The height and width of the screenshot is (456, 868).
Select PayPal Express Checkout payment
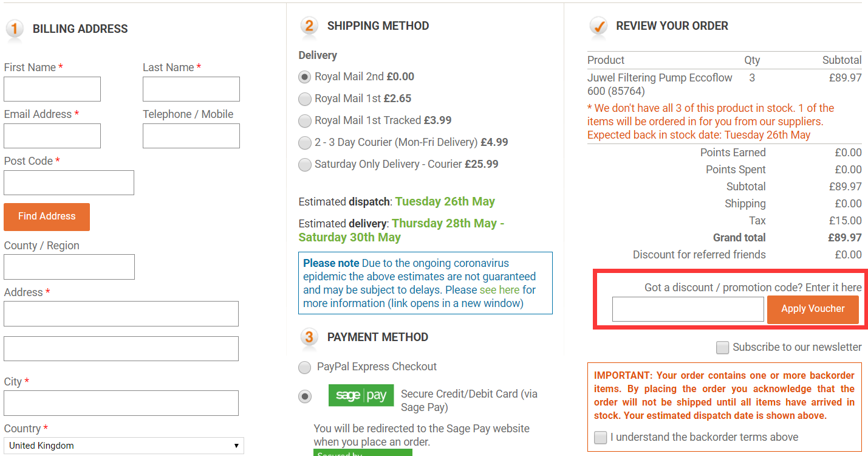pyautogui.click(x=305, y=367)
